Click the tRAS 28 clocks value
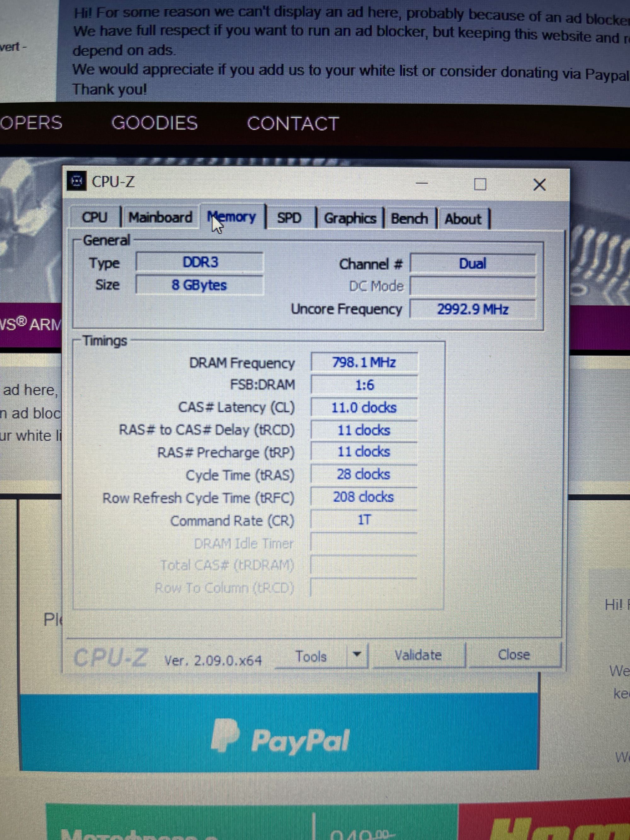The height and width of the screenshot is (840, 630). point(364,474)
